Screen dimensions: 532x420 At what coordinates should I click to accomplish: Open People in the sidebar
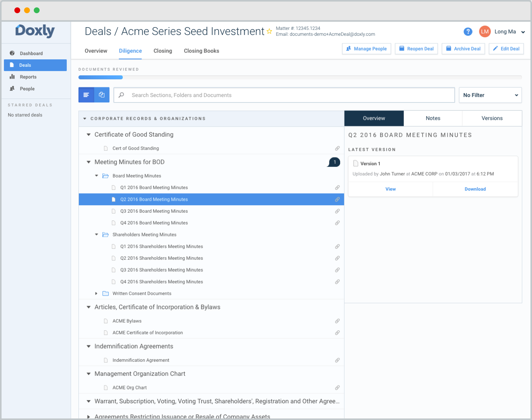(x=35, y=89)
